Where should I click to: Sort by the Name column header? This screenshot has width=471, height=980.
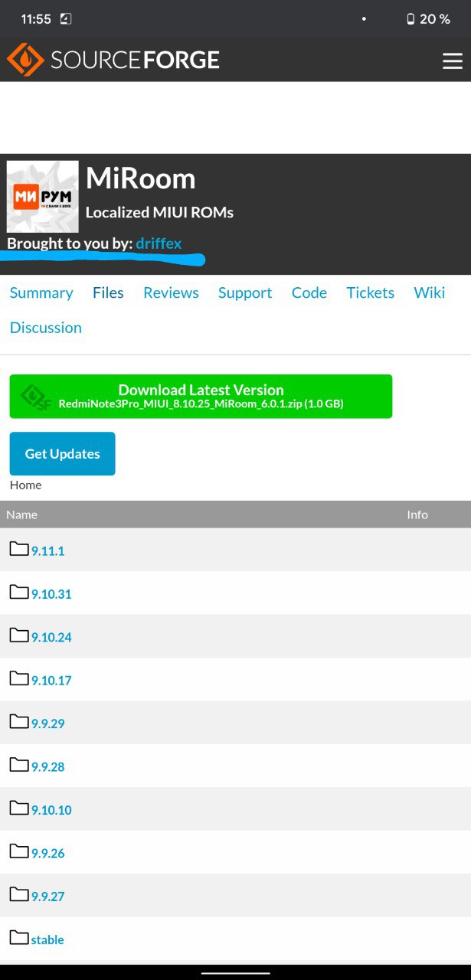point(22,514)
